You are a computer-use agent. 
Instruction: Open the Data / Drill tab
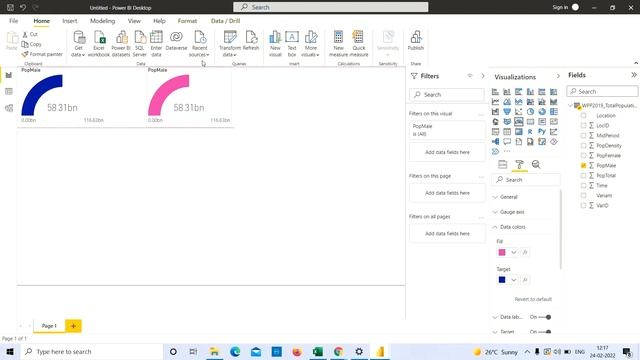tap(225, 21)
